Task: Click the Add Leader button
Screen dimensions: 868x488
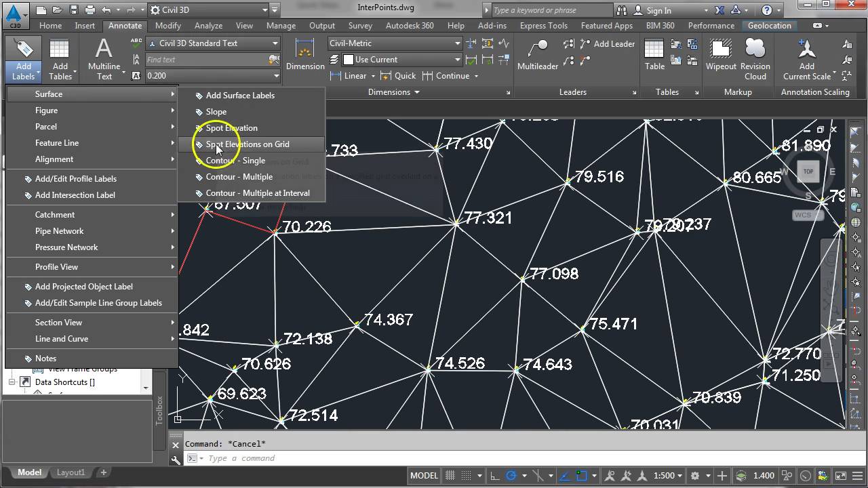Action: pos(608,43)
